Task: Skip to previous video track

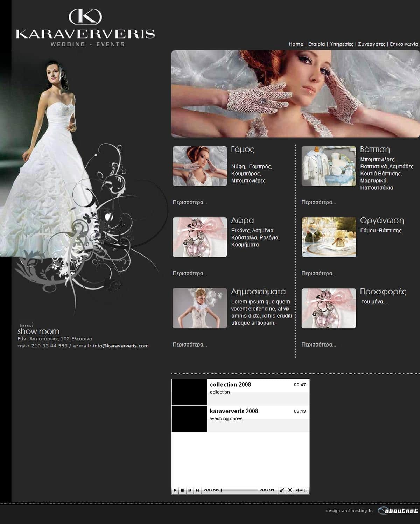Action: click(x=190, y=490)
